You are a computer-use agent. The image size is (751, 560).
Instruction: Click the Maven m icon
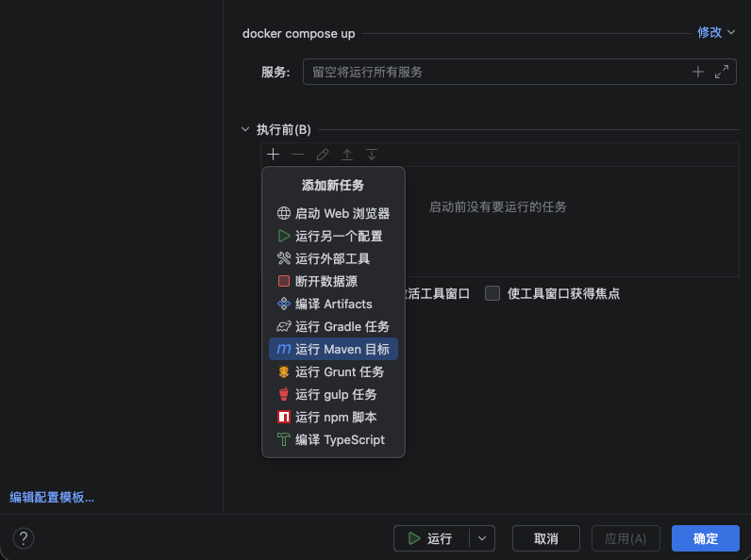[x=284, y=349]
